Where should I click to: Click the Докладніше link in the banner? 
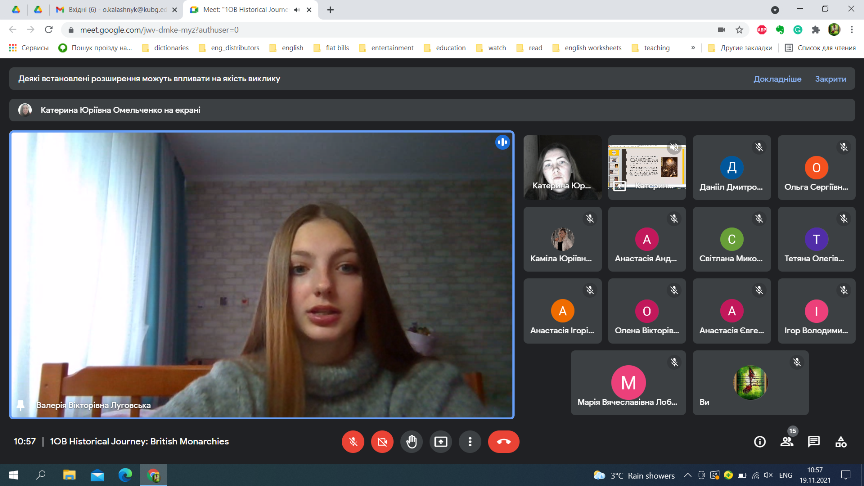[x=777, y=78]
